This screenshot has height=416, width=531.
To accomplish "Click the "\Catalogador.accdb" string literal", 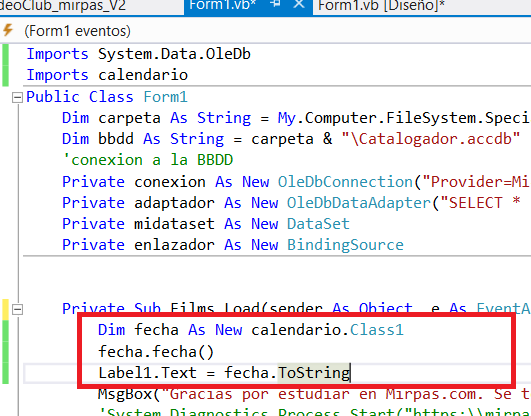I will 431,139.
